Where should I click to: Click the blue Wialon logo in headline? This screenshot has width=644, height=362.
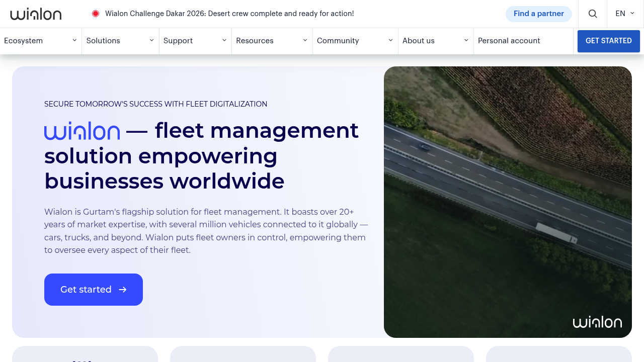click(x=82, y=131)
